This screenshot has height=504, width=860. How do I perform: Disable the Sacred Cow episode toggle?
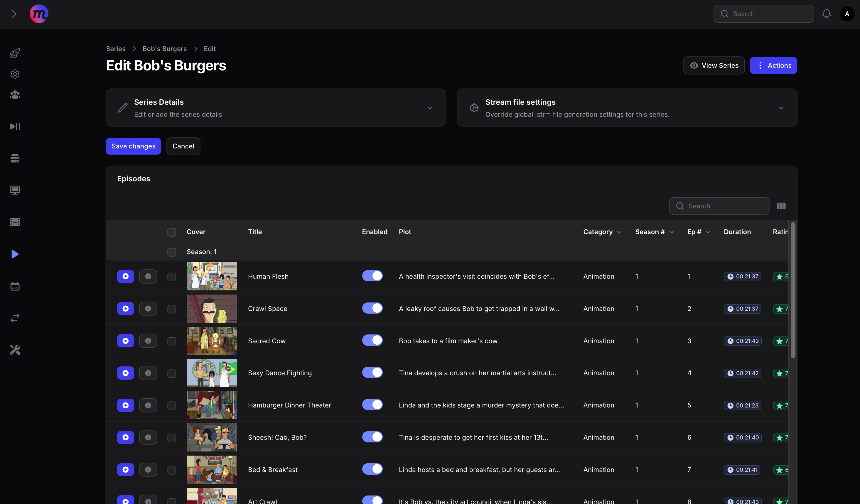(x=372, y=340)
